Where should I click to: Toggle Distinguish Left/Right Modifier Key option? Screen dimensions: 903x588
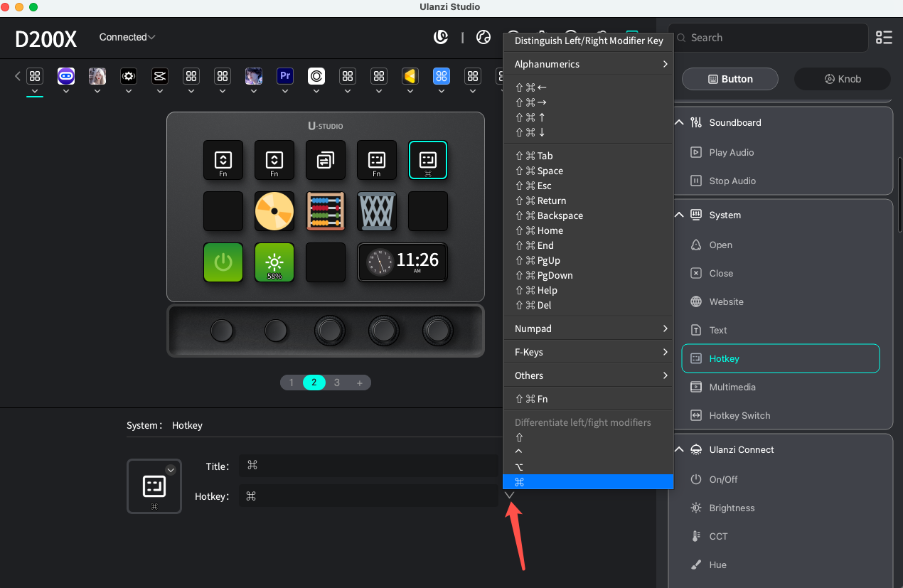(x=588, y=41)
